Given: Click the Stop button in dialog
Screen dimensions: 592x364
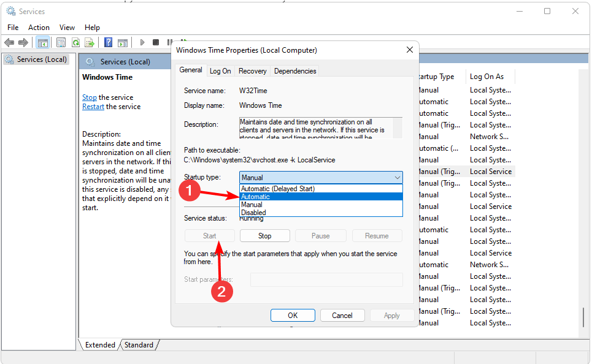Looking at the screenshot, I should [x=264, y=236].
